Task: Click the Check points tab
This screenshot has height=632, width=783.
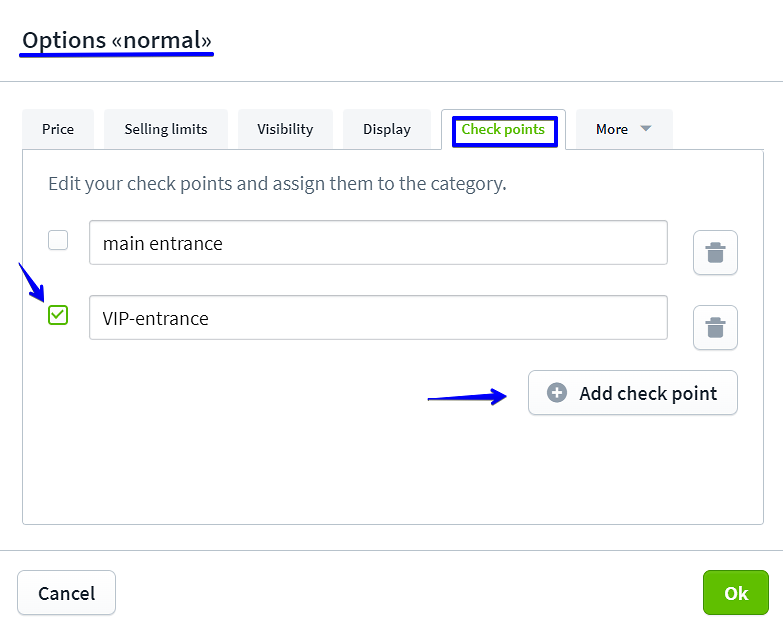Action: (503, 129)
